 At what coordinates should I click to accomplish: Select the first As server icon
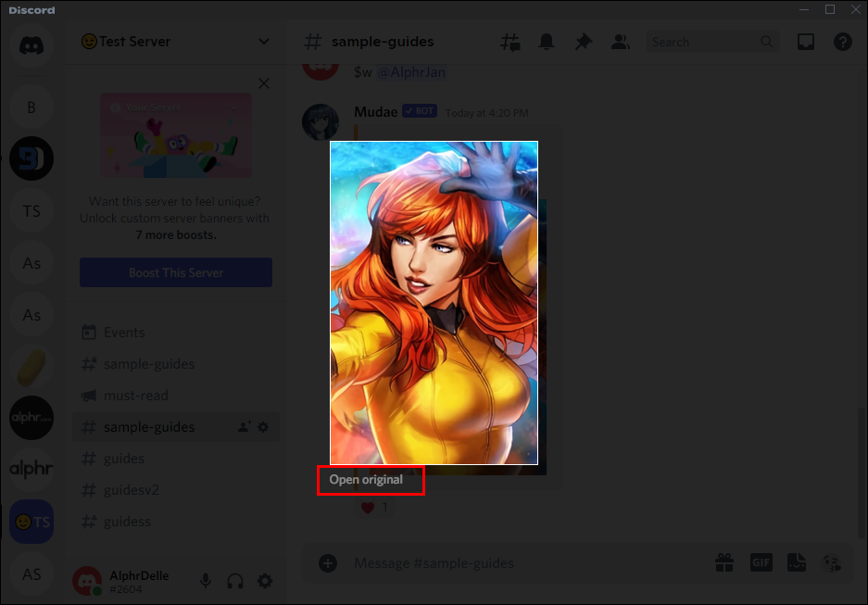click(x=31, y=263)
